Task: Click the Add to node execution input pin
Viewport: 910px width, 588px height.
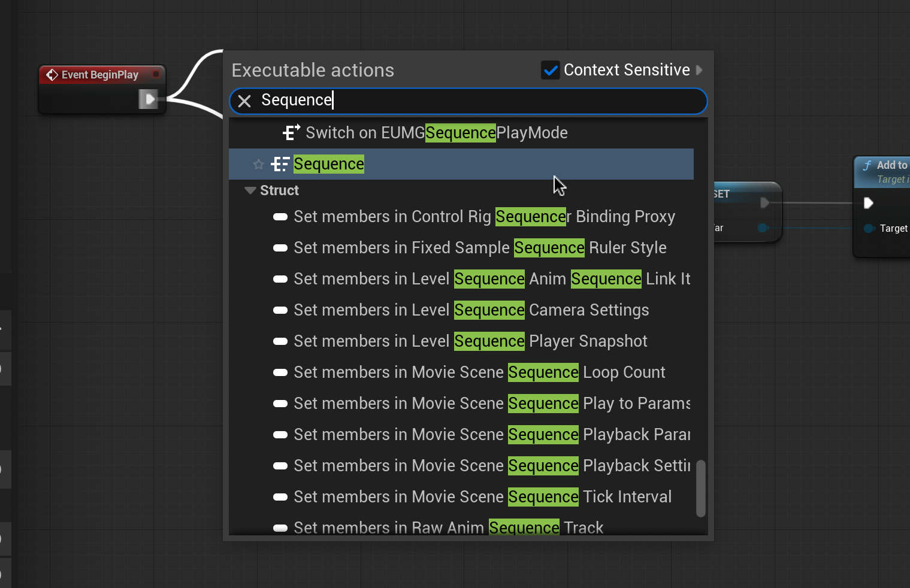Action: pos(868,204)
